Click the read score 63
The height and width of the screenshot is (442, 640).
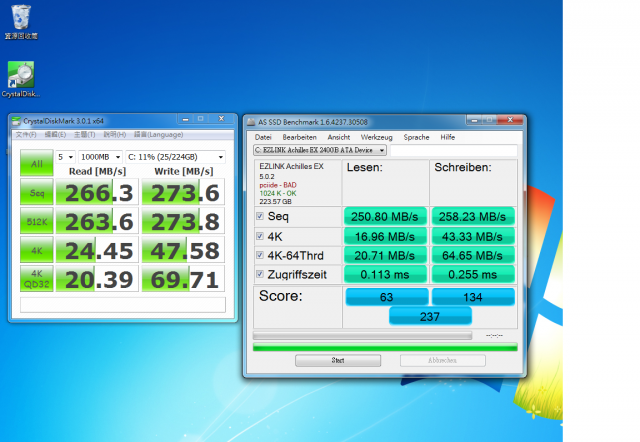pyautogui.click(x=387, y=297)
